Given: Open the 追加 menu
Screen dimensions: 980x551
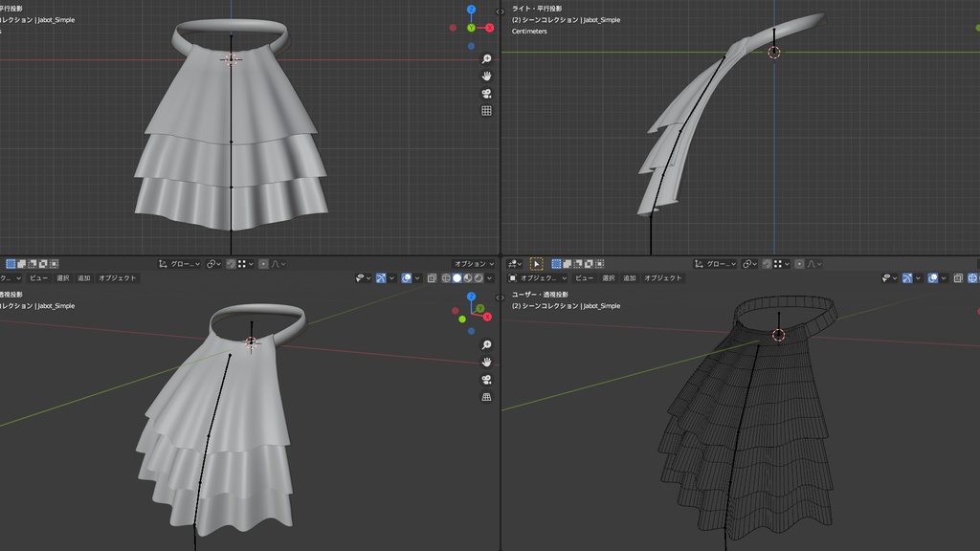Looking at the screenshot, I should tap(83, 278).
